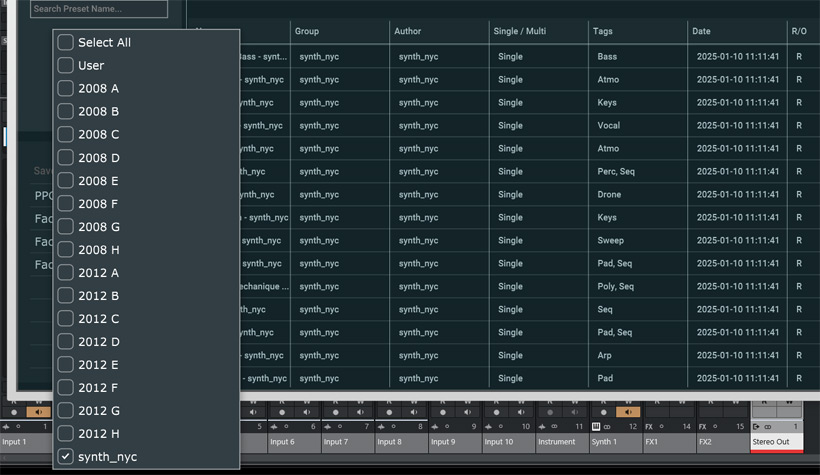Check the 2012 F bank
820x475 pixels.
65,388
